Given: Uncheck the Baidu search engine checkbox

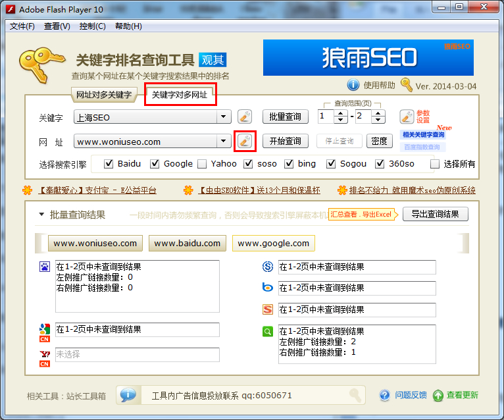Looking at the screenshot, I should pyautogui.click(x=109, y=164).
